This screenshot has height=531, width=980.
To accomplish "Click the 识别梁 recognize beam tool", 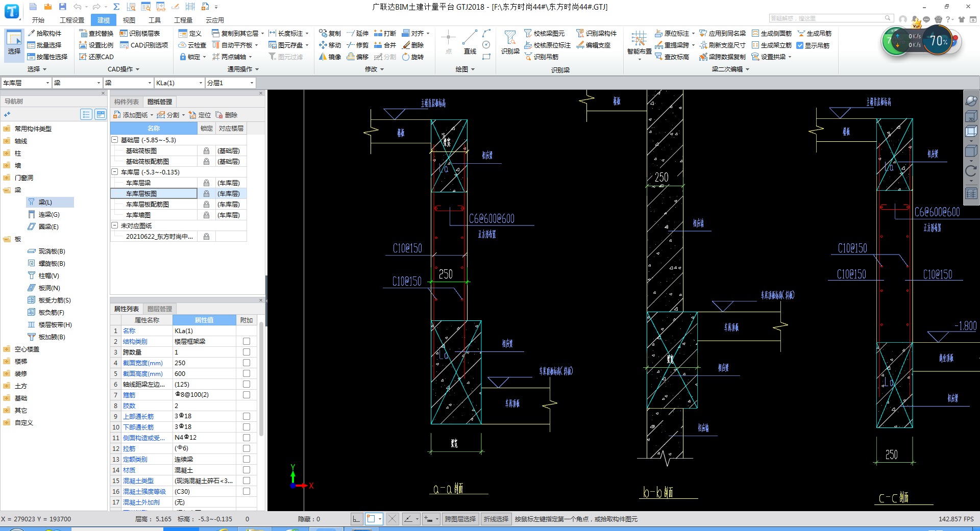I will 510,42.
